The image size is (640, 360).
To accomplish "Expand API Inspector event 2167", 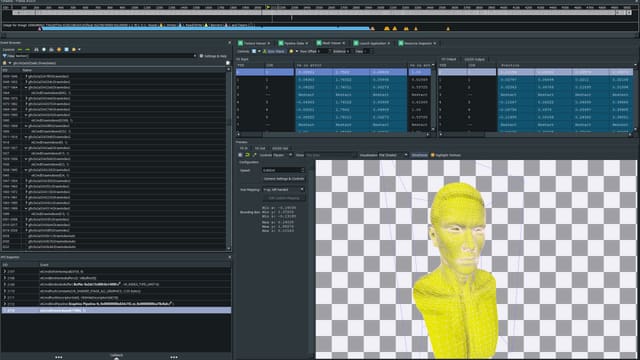I will point(5,271).
